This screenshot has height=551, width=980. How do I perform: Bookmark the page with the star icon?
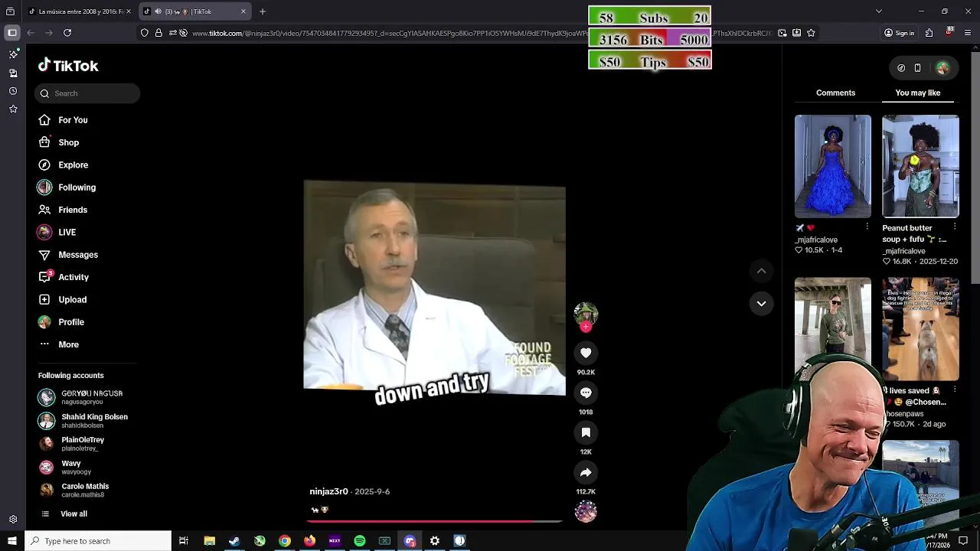pyautogui.click(x=811, y=33)
